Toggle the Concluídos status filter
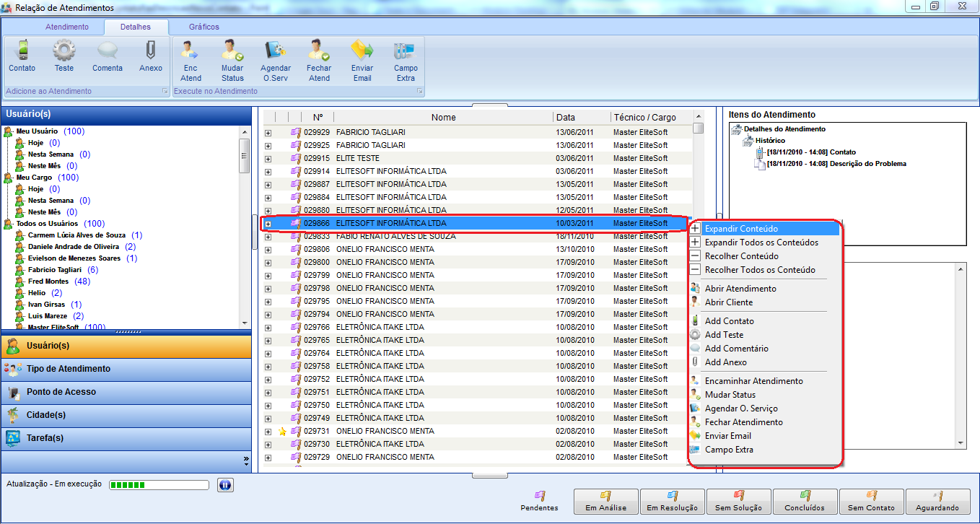Viewport: 980px width, 524px height. tap(804, 501)
